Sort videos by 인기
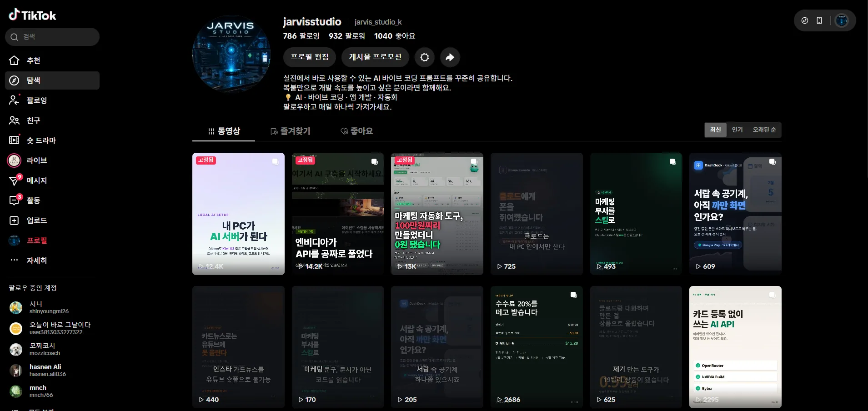868x411 pixels. 737,130
